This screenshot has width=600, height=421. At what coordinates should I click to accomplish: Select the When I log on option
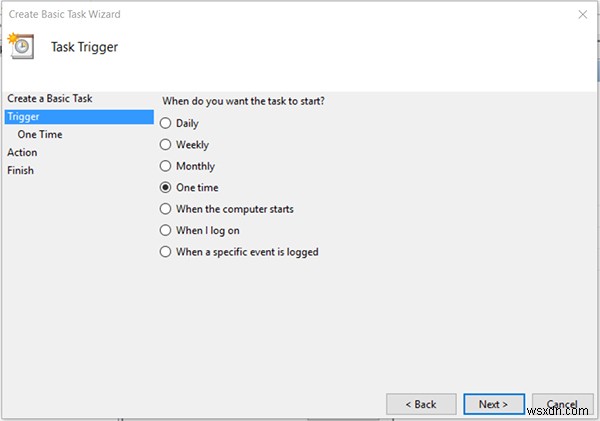[x=166, y=231]
